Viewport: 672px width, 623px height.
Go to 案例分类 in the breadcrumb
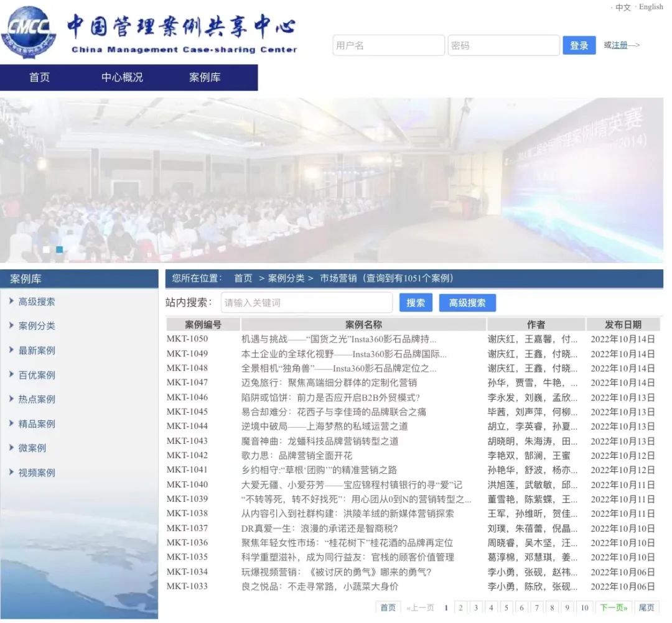[286, 279]
